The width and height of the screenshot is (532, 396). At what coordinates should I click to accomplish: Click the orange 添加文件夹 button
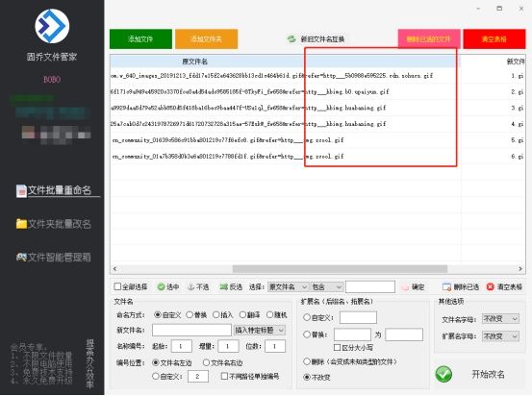(206, 39)
